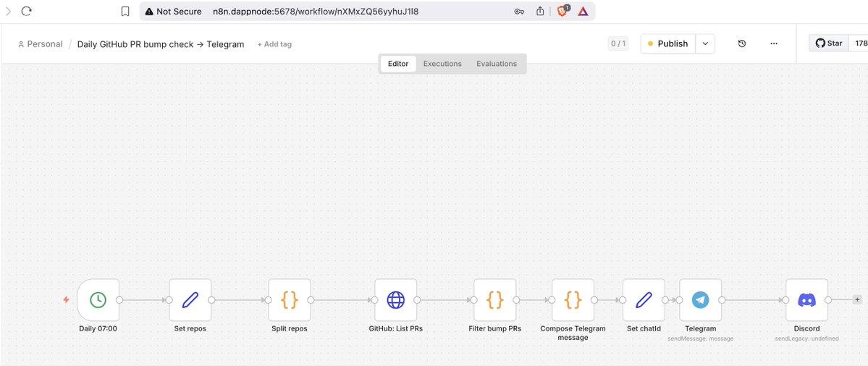The image size is (868, 366).
Task: Open the Filter bump PRs code node
Action: (495, 300)
